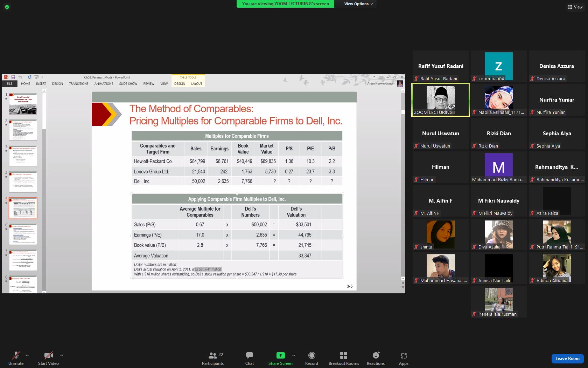Click the slide panel scroll up arrow
Viewport: 588px width, 368px height.
[44, 91]
